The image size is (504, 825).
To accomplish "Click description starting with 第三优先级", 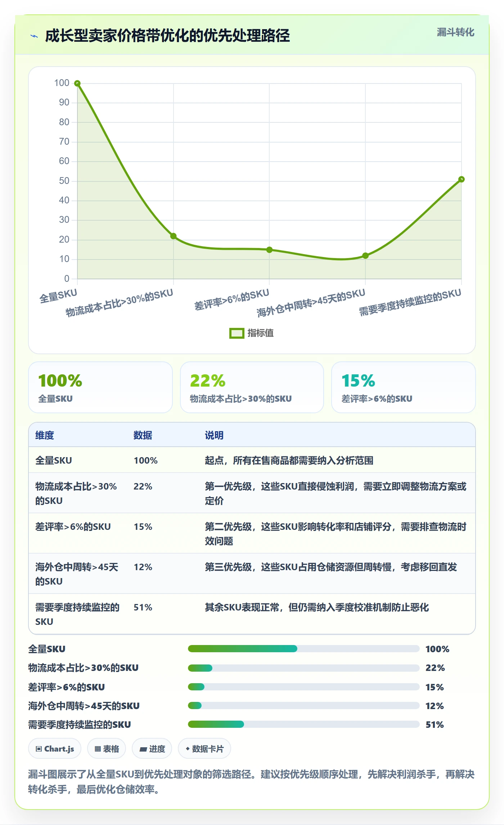I will pyautogui.click(x=331, y=567).
